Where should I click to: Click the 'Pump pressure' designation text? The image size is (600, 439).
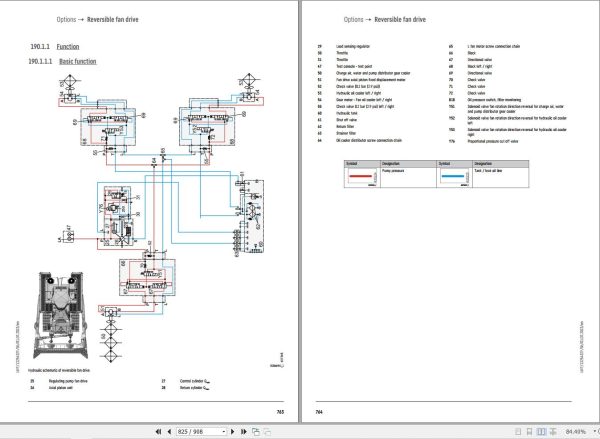(393, 171)
